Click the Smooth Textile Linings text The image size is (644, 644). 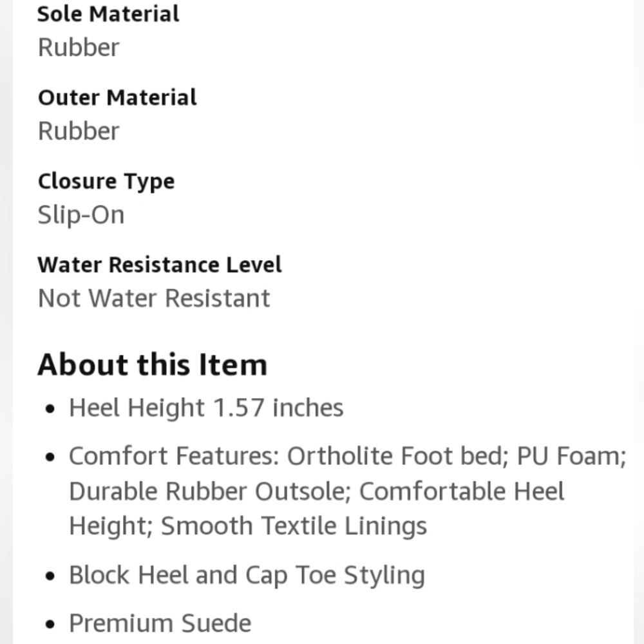click(294, 527)
